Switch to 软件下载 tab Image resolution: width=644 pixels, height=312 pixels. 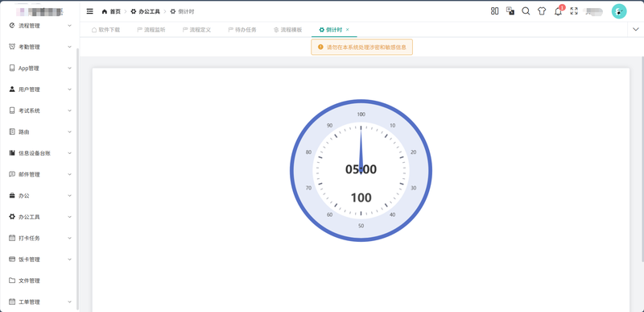[x=105, y=30]
